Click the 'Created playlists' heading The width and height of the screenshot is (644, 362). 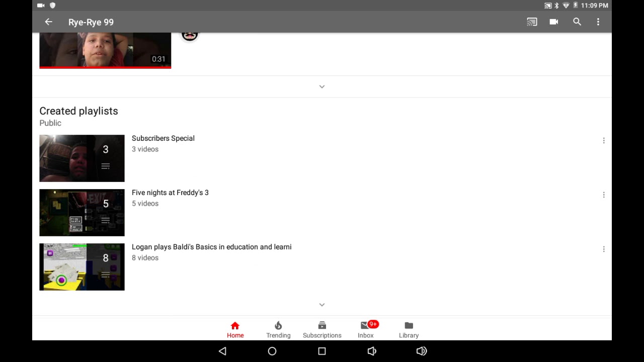point(78,111)
